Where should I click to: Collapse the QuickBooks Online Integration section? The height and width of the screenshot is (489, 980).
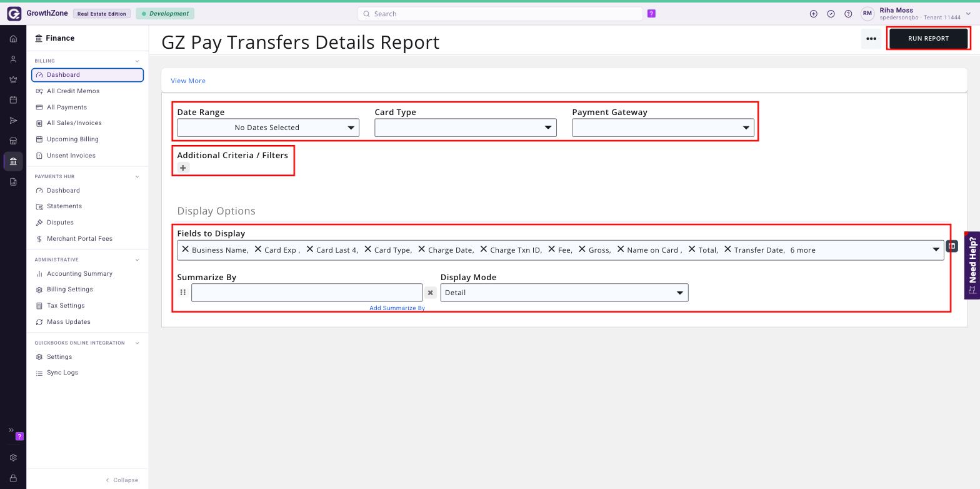click(137, 343)
